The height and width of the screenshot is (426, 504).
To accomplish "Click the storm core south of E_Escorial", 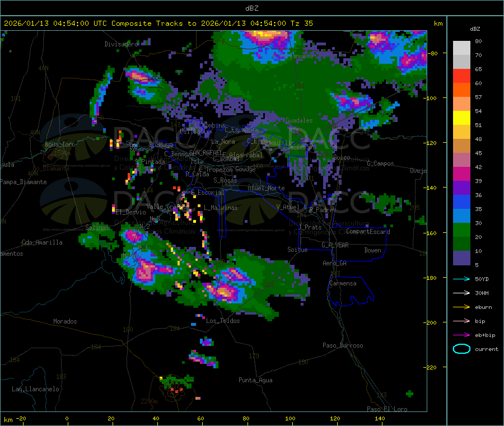I will coord(224,292).
